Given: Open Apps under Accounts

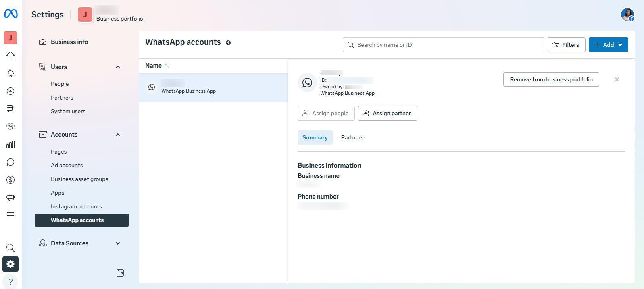Looking at the screenshot, I should 58,193.
